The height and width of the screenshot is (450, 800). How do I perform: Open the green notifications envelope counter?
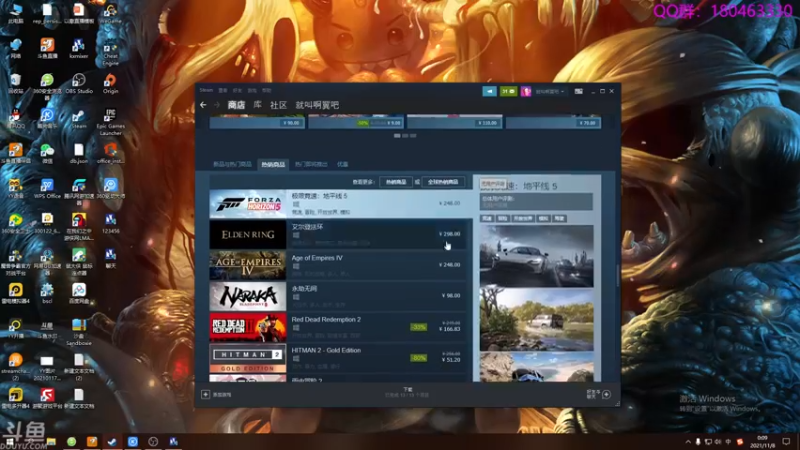(508, 91)
